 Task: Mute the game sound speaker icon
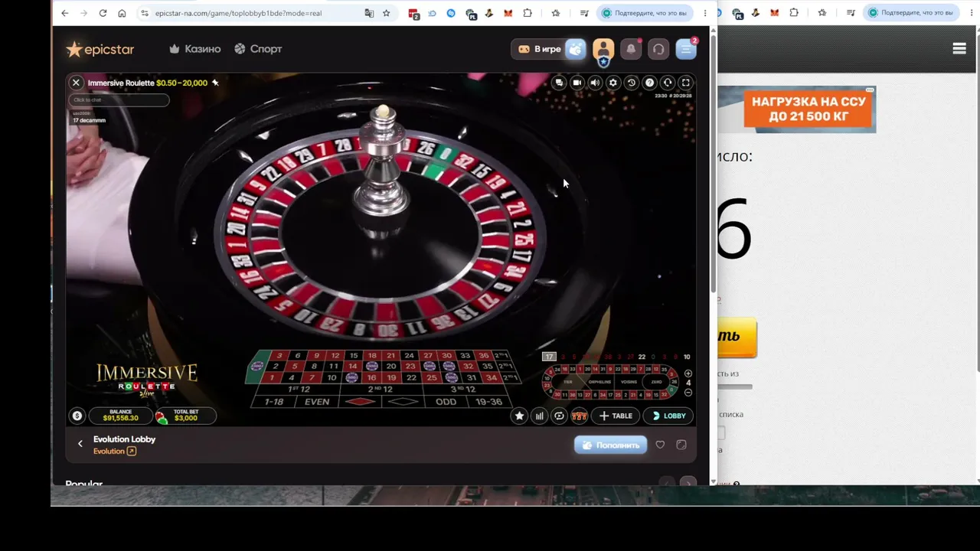(x=595, y=83)
